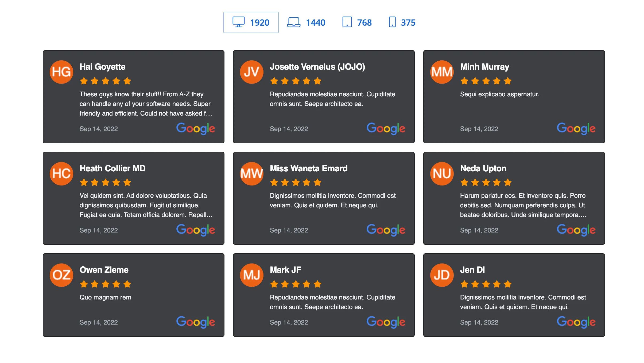This screenshot has width=644, height=363.
Task: Click the MW avatar of Miss Waneta Emard
Action: pos(252,174)
